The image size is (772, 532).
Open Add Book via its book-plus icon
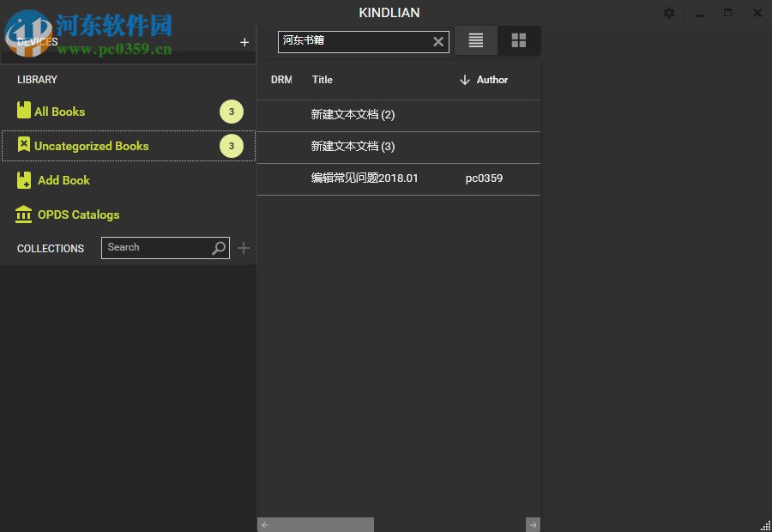23,180
